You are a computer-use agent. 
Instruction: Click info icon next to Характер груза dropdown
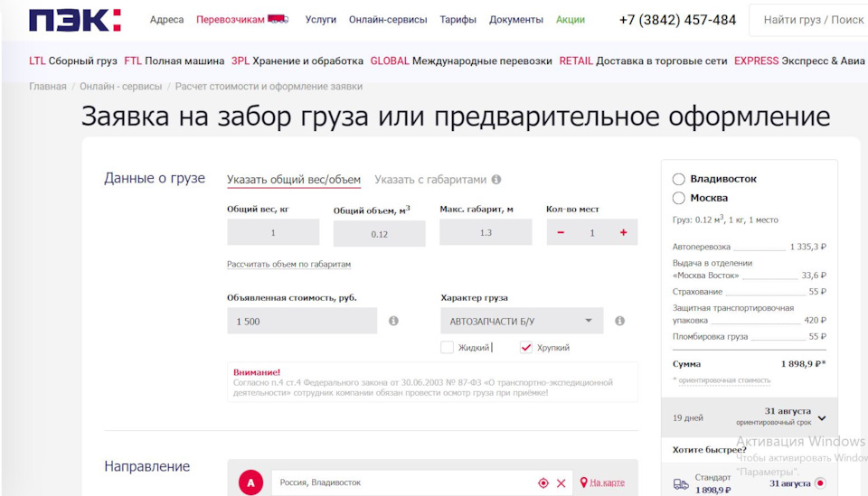tap(620, 321)
